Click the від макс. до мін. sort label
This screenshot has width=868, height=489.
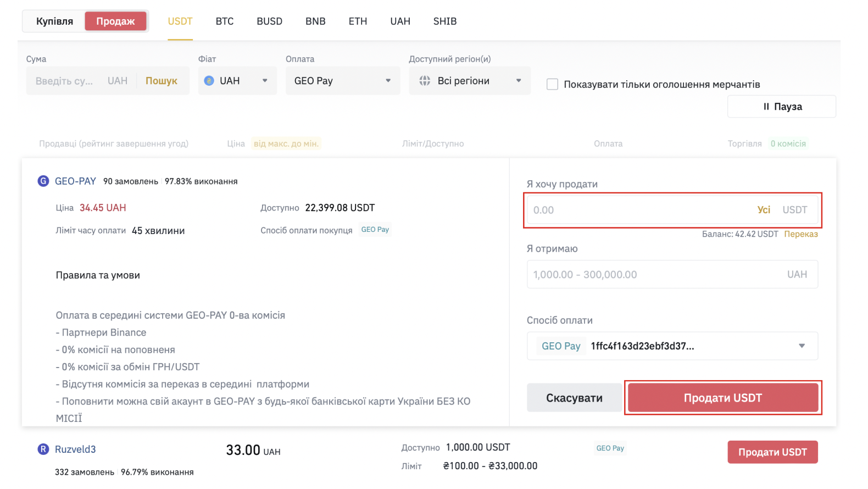tap(286, 143)
